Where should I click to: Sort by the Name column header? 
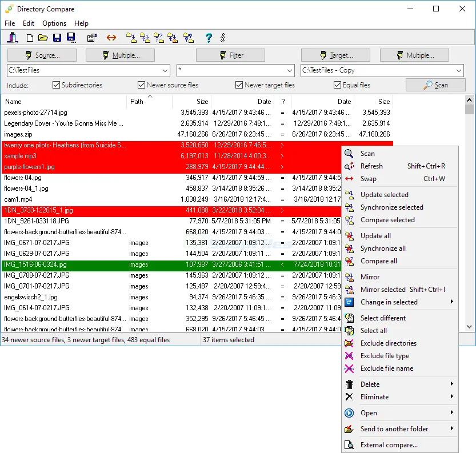[64, 102]
